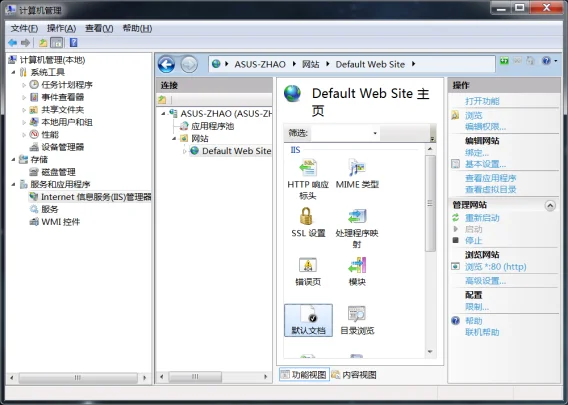The width and height of the screenshot is (568, 405).
Task: Open the 文件(F) menu
Action: tap(24, 28)
